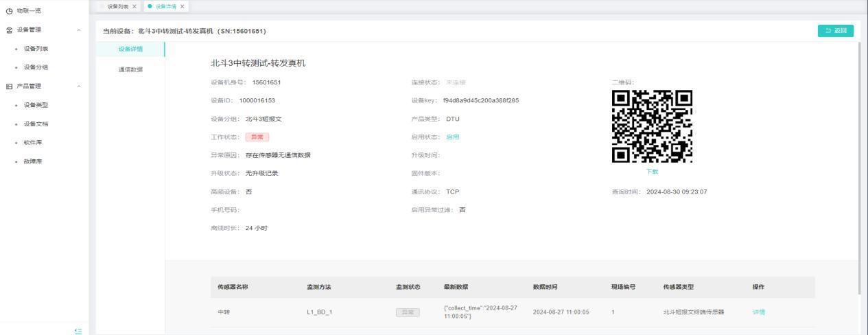Collapse the 设备管理 menu chevron
Viewport: 868px width, 335px height.
(78, 29)
